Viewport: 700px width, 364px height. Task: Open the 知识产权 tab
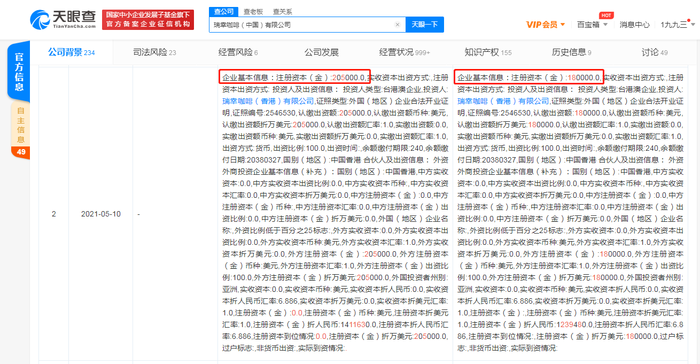[488, 52]
